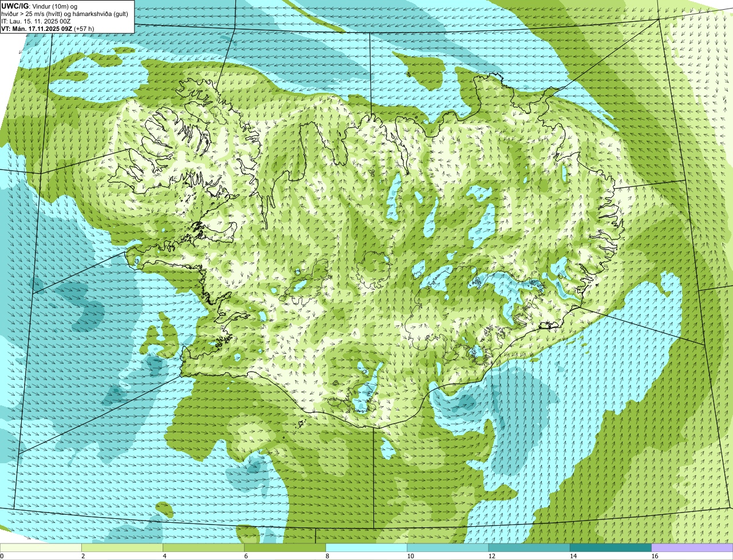Click the legend label '8'
The height and width of the screenshot is (560, 733).
click(x=327, y=556)
